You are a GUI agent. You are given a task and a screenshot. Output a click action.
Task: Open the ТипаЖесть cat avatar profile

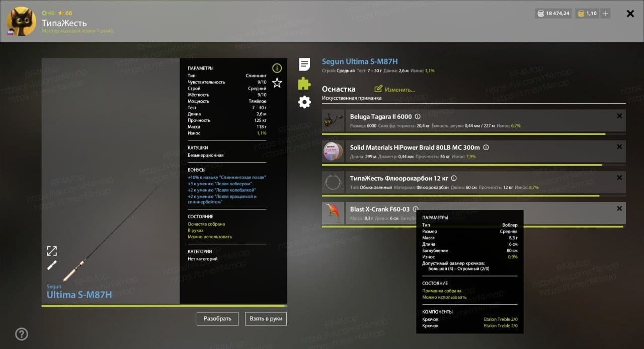coord(21,21)
